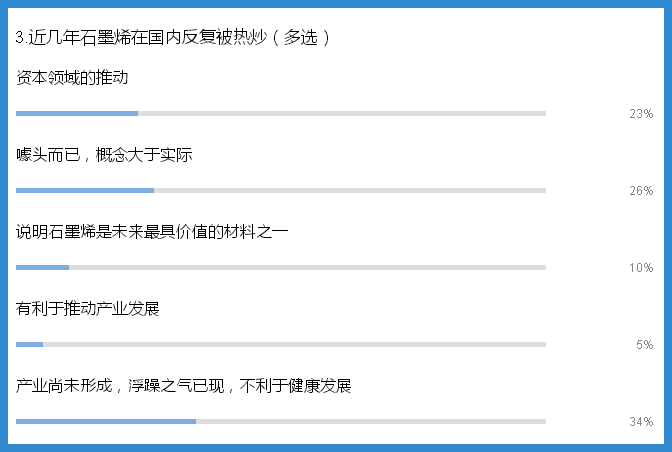Screen dimensions: 672x452
Task: Click blue filled segment of the 34% bar
Action: 106,421
